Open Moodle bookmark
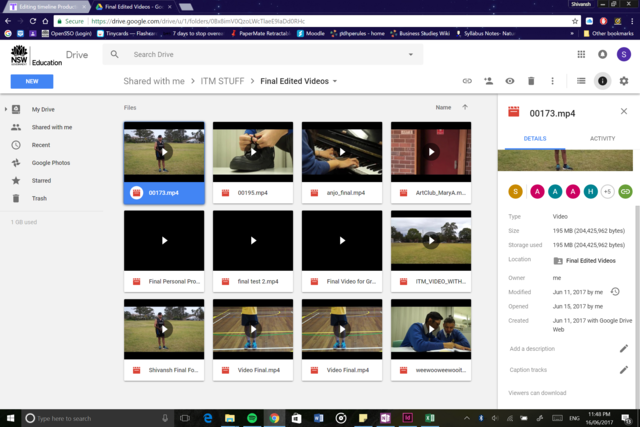 (x=311, y=33)
